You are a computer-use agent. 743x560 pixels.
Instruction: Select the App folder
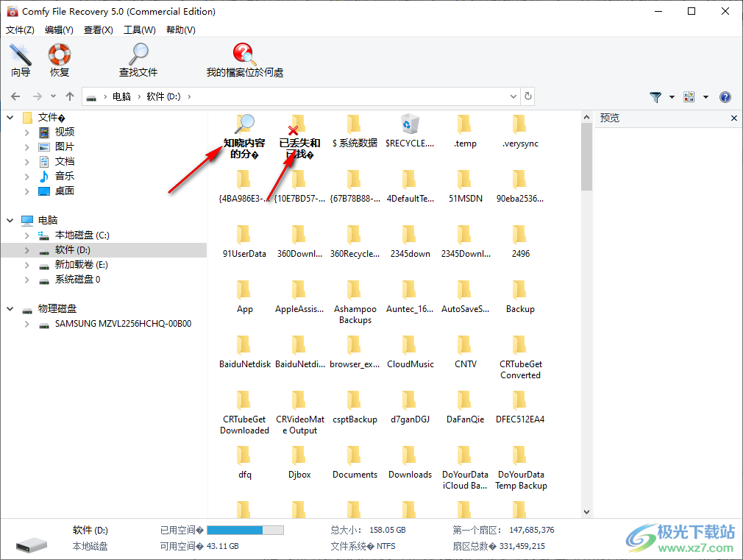point(244,297)
